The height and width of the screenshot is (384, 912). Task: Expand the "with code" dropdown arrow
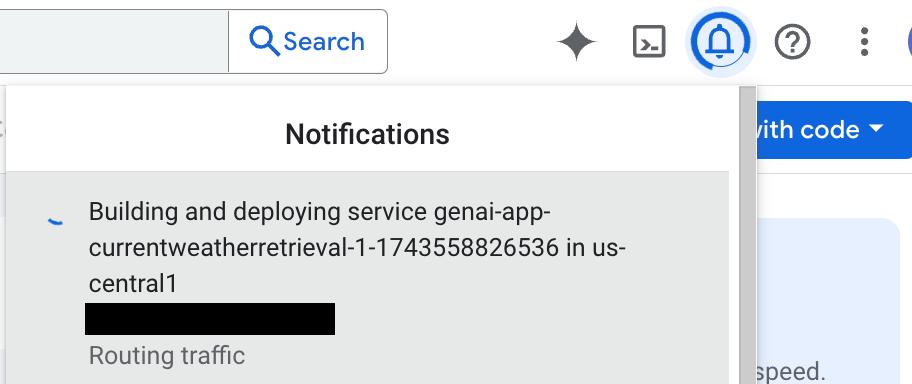pos(876,128)
